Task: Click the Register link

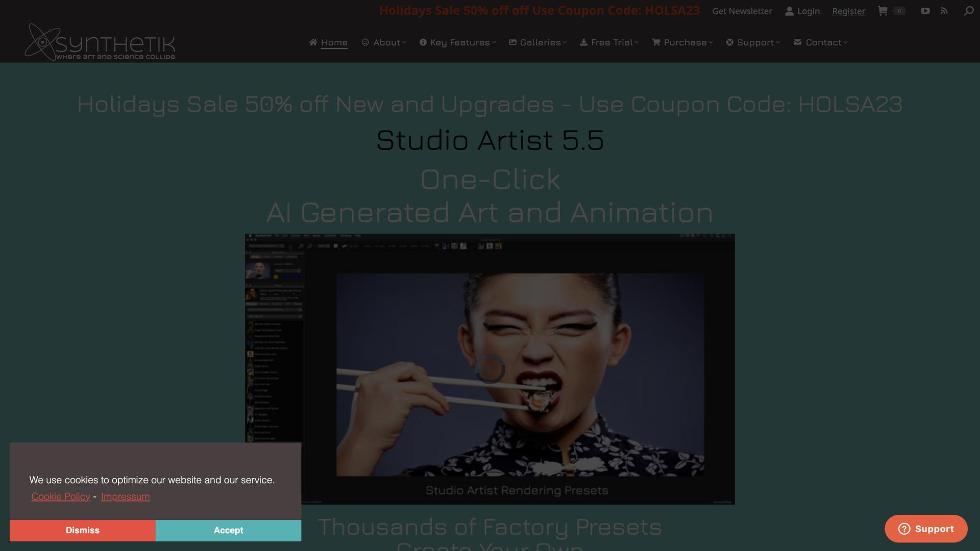Action: coord(848,11)
